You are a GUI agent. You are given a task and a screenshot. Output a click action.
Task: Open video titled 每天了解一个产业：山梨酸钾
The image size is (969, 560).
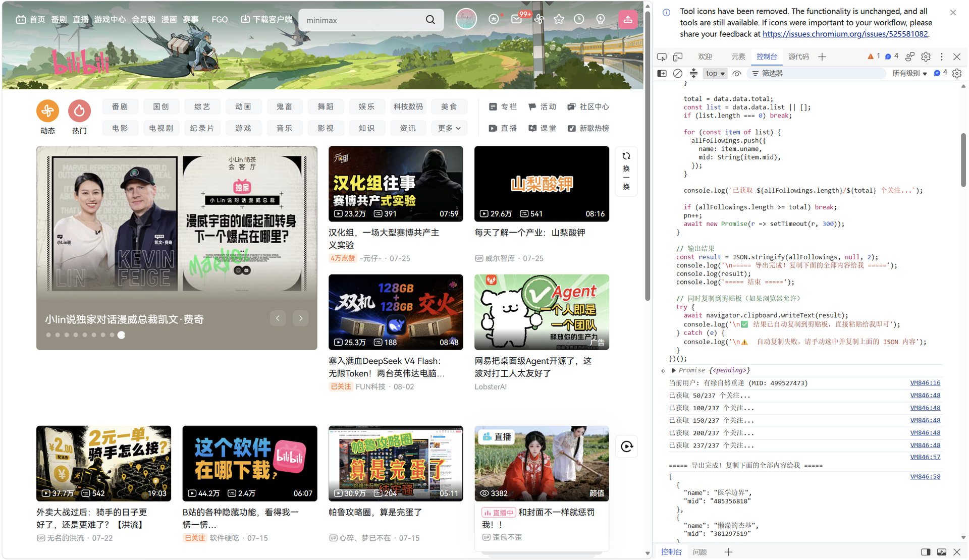(530, 233)
